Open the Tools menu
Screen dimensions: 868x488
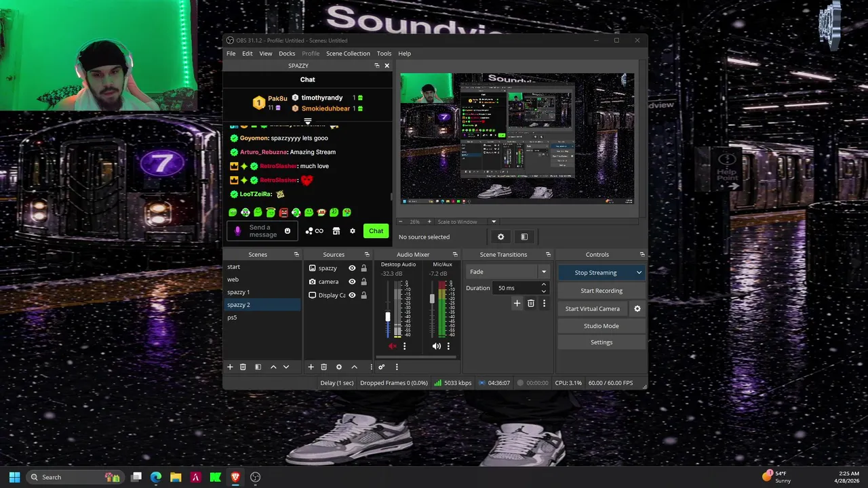(x=384, y=54)
